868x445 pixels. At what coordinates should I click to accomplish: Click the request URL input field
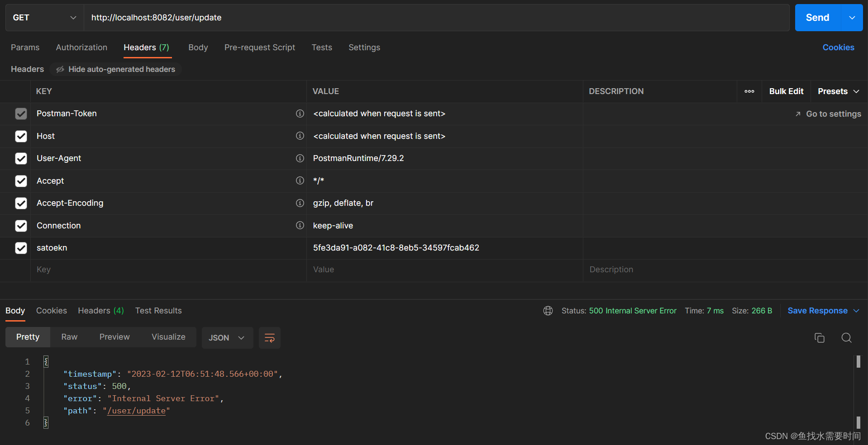point(434,18)
